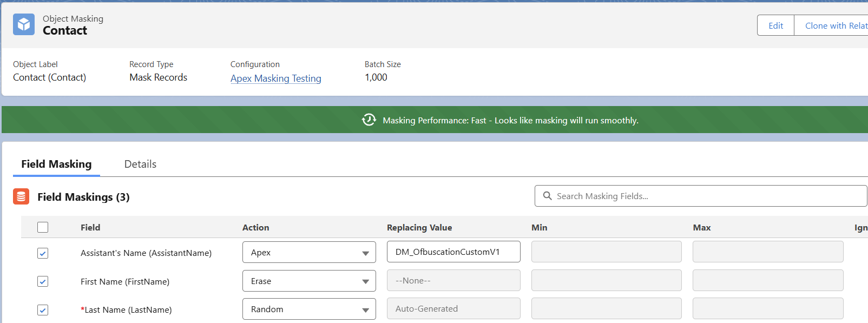868x323 pixels.
Task: Click the Search Masking Fields input
Action: click(703, 196)
